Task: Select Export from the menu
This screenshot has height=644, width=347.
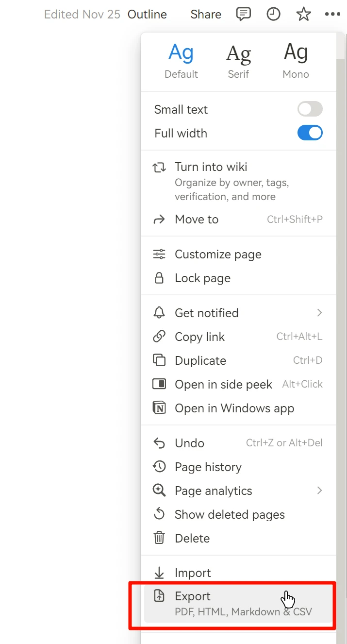Action: [193, 596]
